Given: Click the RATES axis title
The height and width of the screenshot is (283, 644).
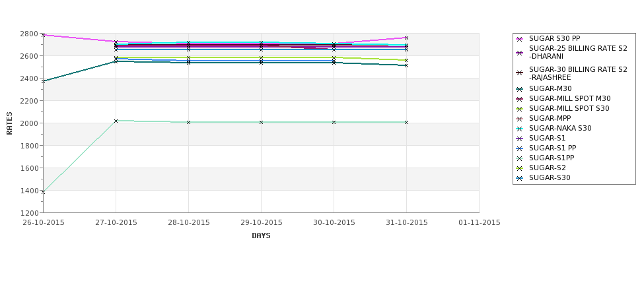Looking at the screenshot, I should coord(9,123).
